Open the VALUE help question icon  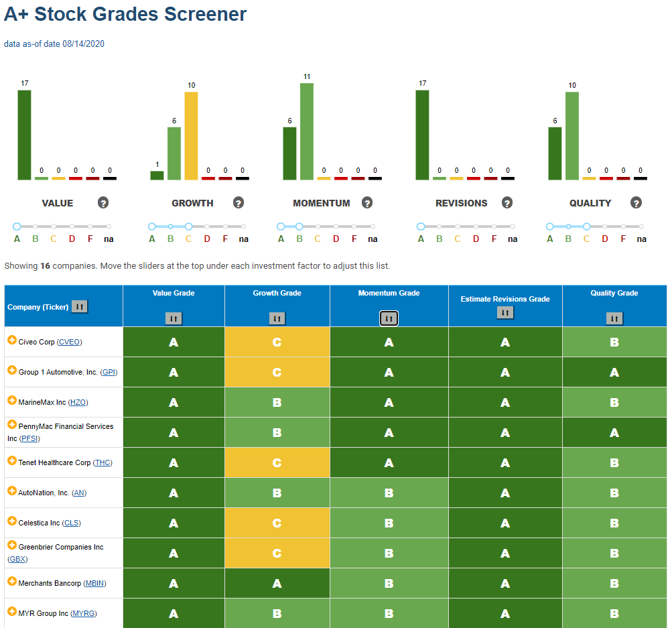[103, 202]
